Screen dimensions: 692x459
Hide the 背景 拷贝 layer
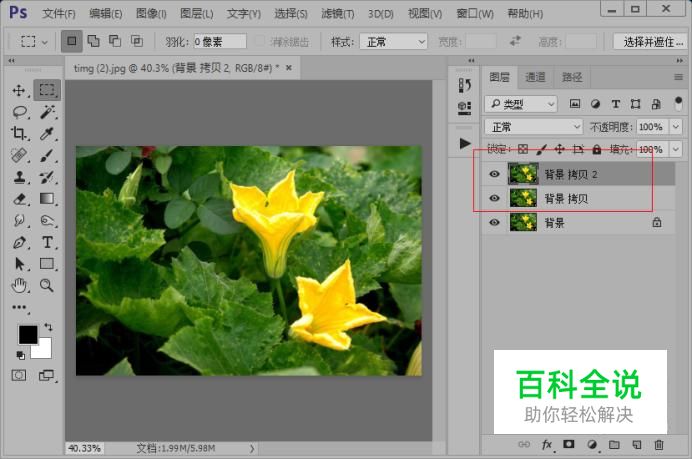[x=494, y=198]
